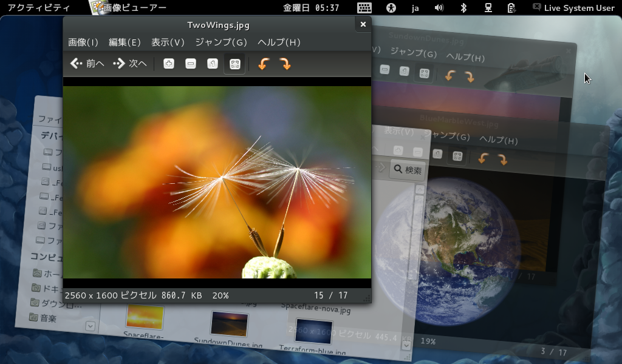Click the 15 / 17 image counter
The image size is (622, 364).
[x=331, y=295]
